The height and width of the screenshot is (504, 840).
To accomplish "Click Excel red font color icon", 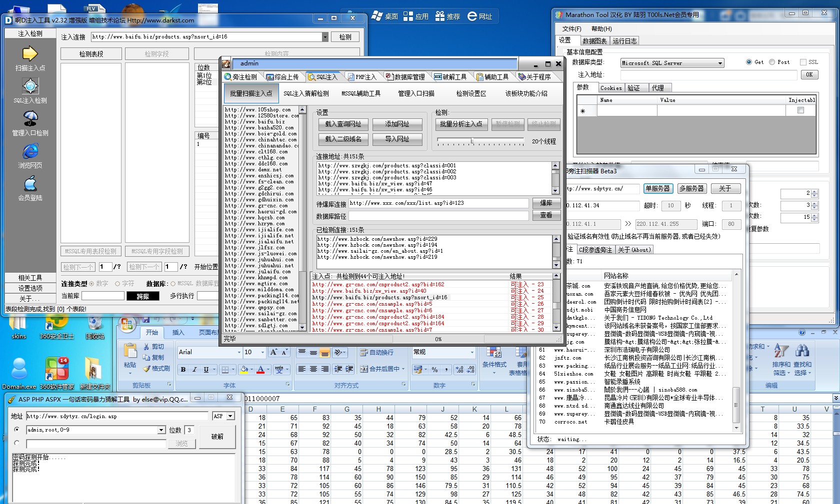I will pyautogui.click(x=260, y=370).
